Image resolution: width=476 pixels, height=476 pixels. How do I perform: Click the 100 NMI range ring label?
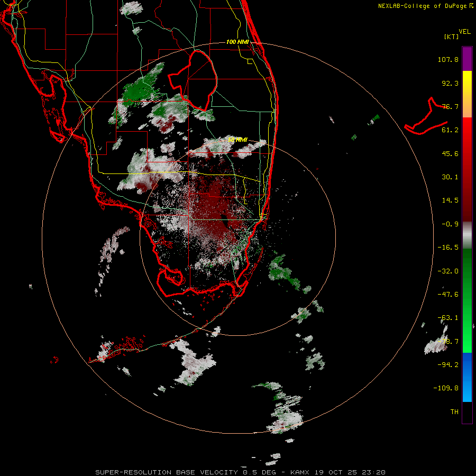237,42
